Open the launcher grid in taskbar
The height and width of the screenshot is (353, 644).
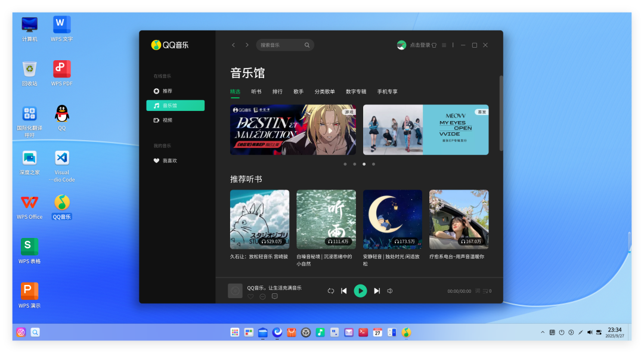235,333
